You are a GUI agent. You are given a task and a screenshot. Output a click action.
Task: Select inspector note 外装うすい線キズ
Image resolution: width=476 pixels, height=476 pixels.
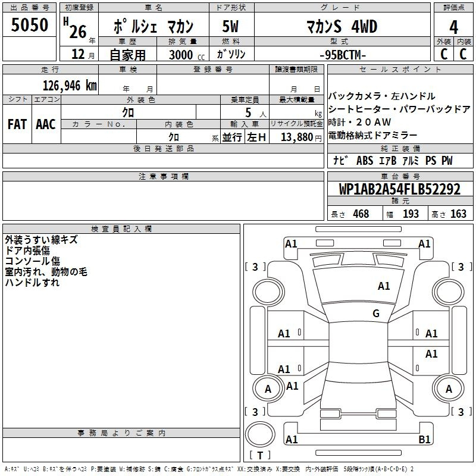pos(41,240)
